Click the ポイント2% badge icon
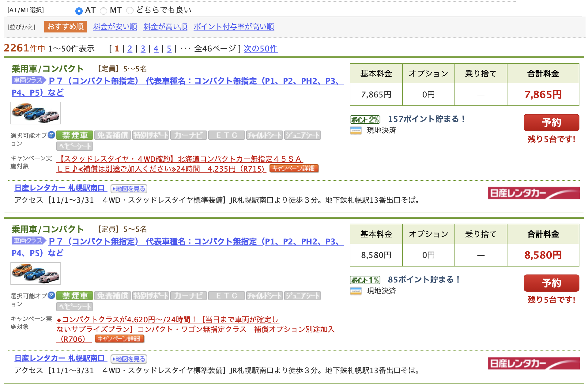This screenshot has height=386, width=588. 365,119
